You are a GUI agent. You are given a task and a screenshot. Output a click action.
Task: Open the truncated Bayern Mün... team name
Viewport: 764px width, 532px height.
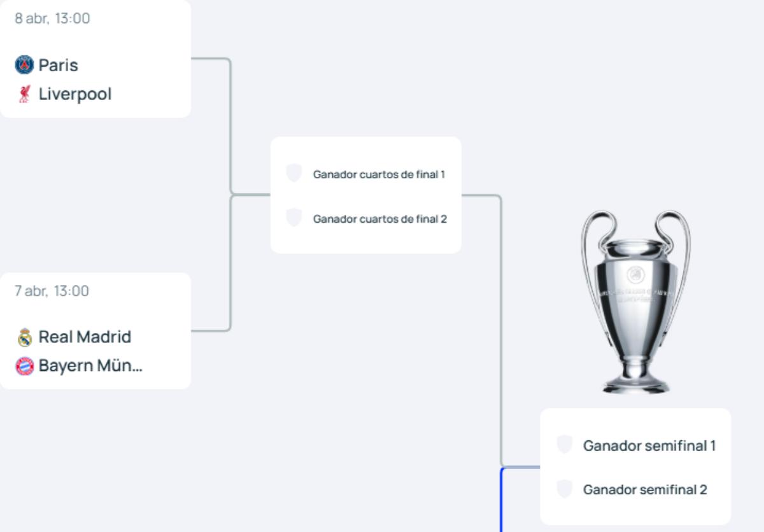click(90, 366)
